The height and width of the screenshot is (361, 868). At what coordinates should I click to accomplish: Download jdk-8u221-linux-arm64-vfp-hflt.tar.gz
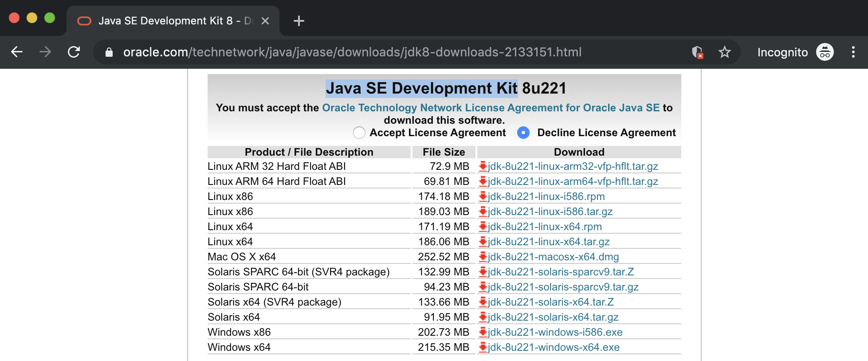pyautogui.click(x=573, y=181)
